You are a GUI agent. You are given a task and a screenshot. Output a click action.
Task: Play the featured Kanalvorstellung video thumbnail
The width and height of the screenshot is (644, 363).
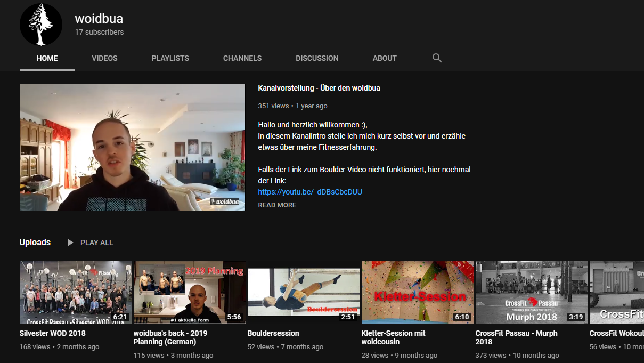pyautogui.click(x=132, y=148)
